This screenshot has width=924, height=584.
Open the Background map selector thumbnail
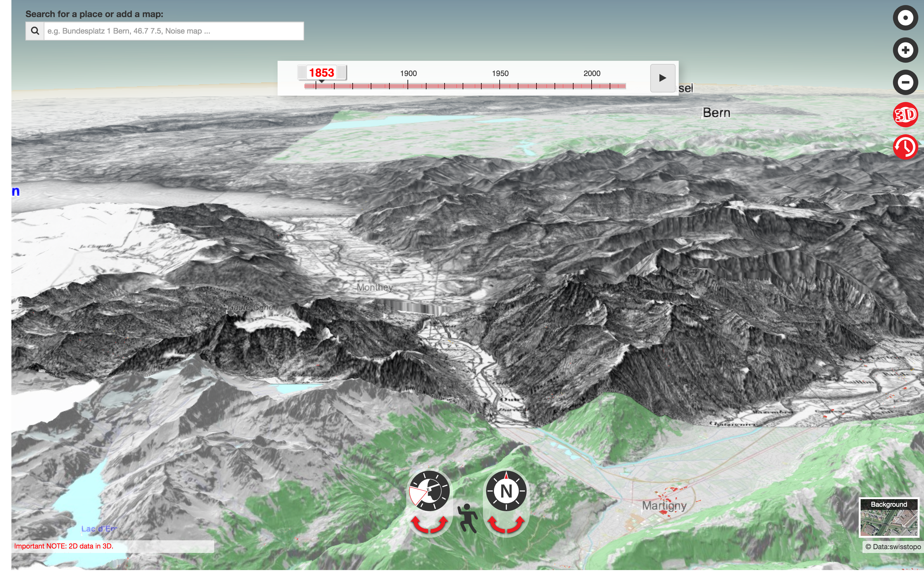click(x=889, y=518)
